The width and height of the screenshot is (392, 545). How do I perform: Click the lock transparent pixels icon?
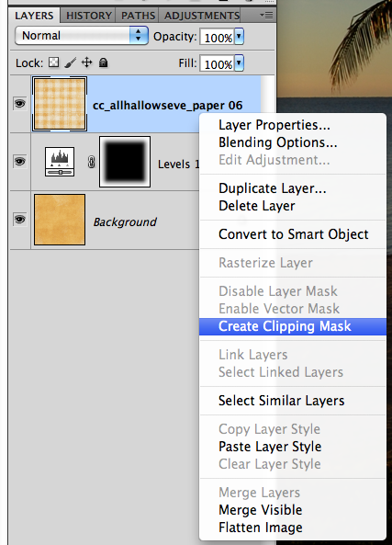click(x=53, y=62)
